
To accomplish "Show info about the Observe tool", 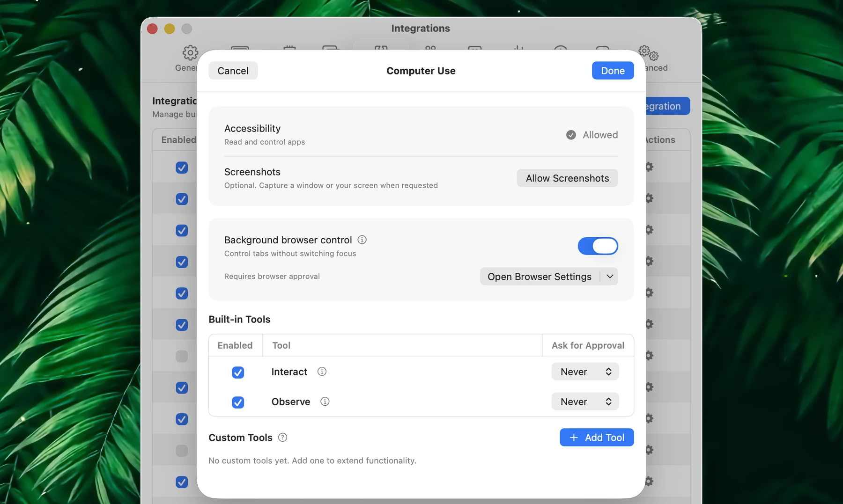I will pos(325,402).
